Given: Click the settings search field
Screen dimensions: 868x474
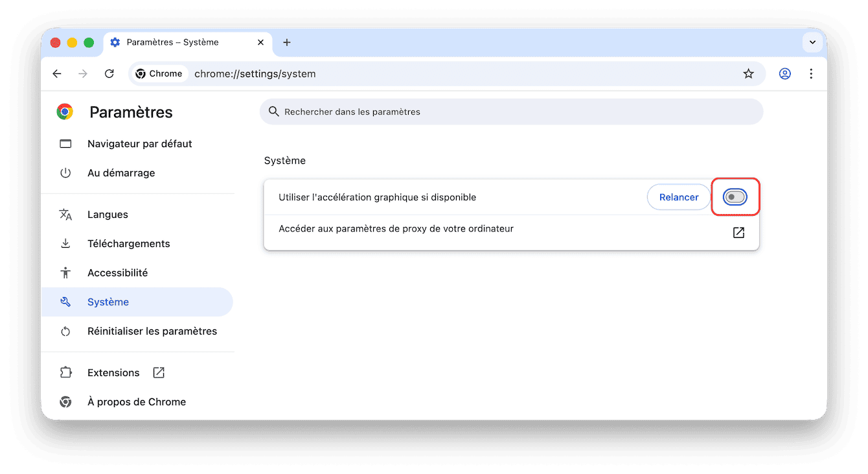Looking at the screenshot, I should [x=512, y=112].
